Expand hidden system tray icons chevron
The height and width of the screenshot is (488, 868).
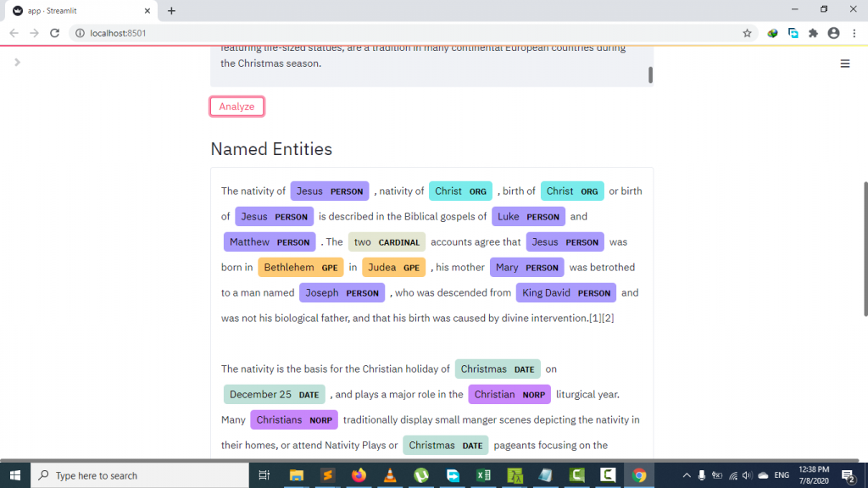tap(686, 475)
